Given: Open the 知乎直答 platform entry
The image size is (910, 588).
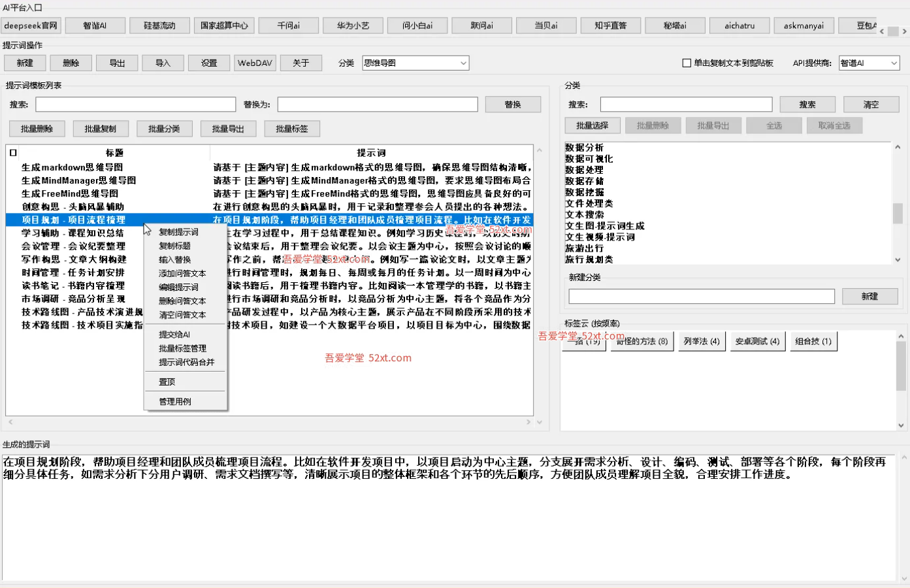Looking at the screenshot, I should [611, 25].
